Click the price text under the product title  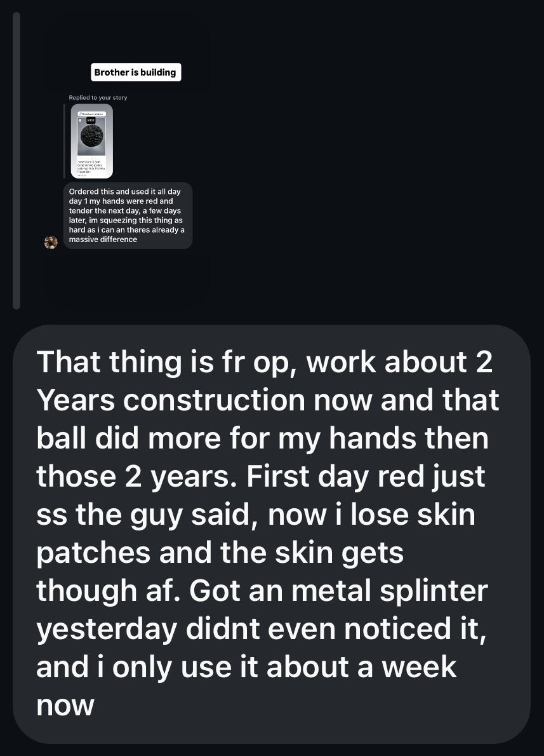[x=81, y=175]
